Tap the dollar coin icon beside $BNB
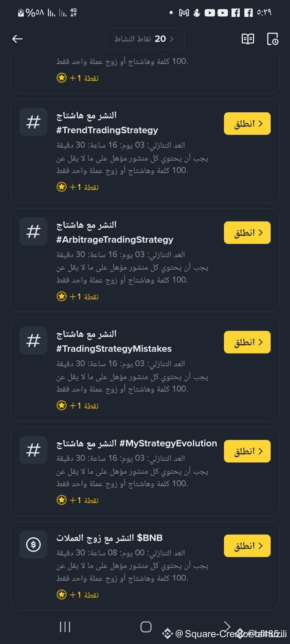 click(x=33, y=545)
